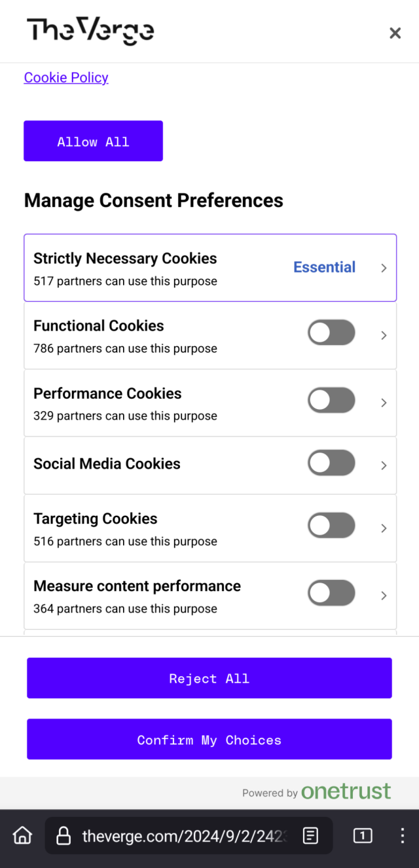Close the cookie preferences dialog
419x868 pixels.
[x=395, y=33]
